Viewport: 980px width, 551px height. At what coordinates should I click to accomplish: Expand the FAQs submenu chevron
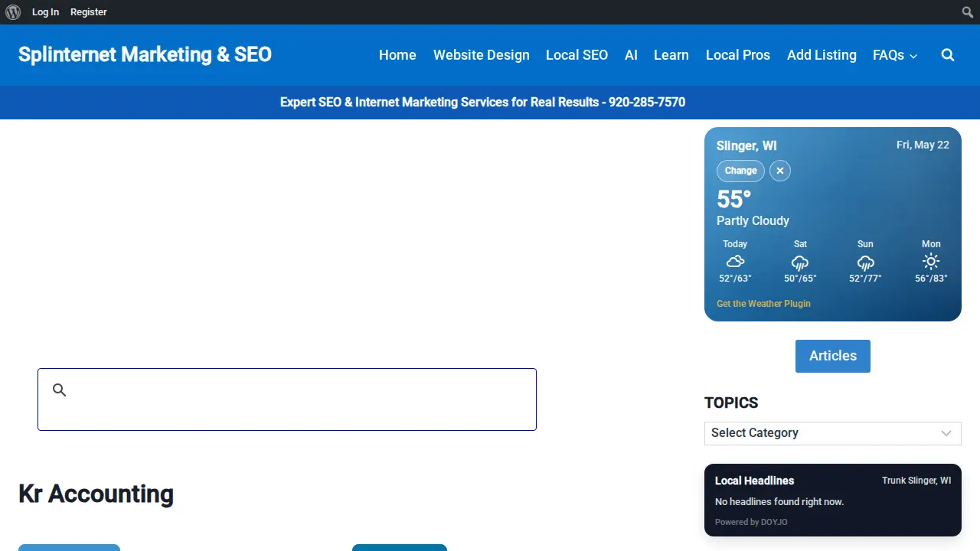coord(913,56)
